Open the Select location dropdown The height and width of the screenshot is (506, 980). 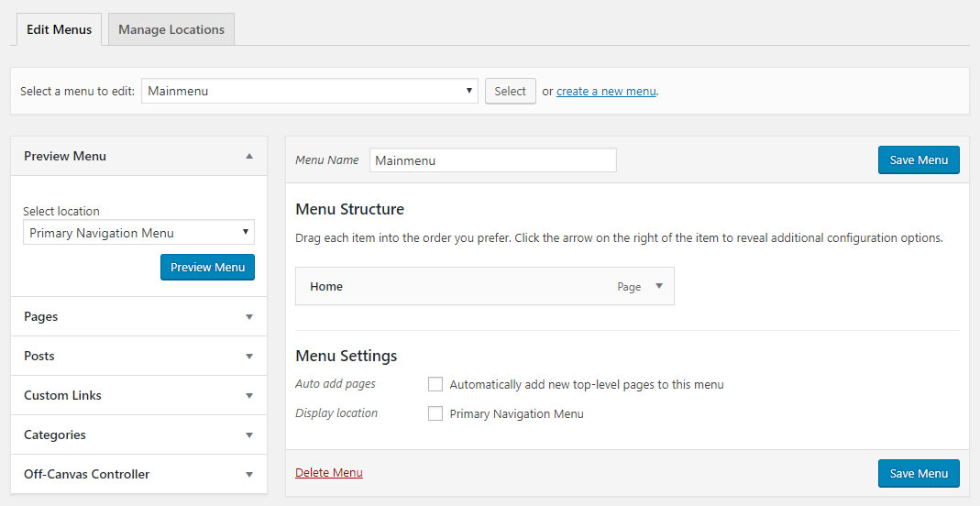point(138,233)
